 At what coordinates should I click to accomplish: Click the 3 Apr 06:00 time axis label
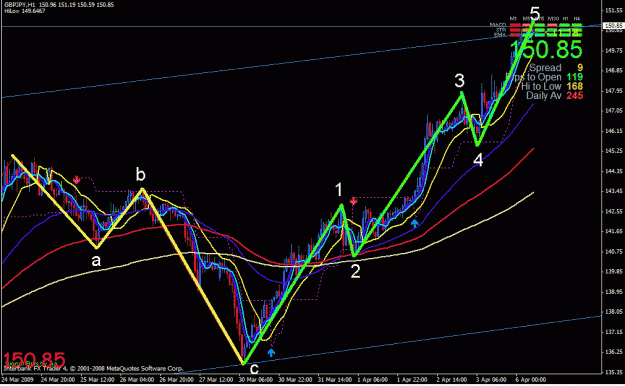491,380
